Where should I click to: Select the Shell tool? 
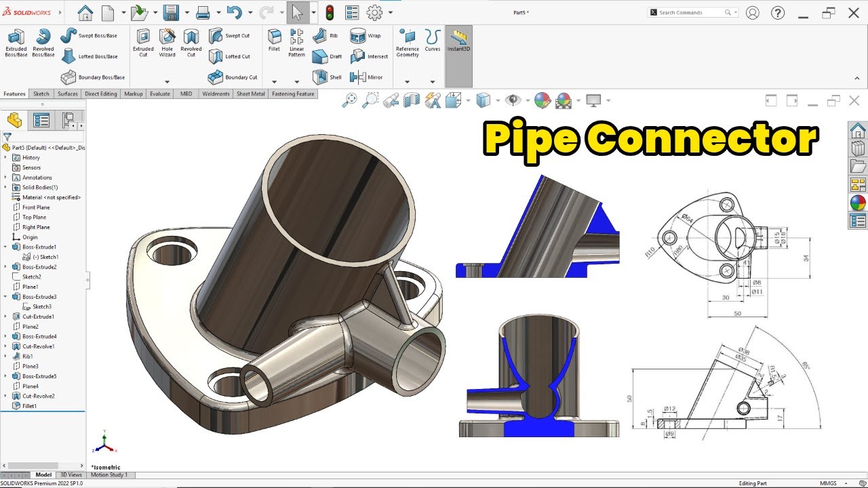(x=327, y=77)
